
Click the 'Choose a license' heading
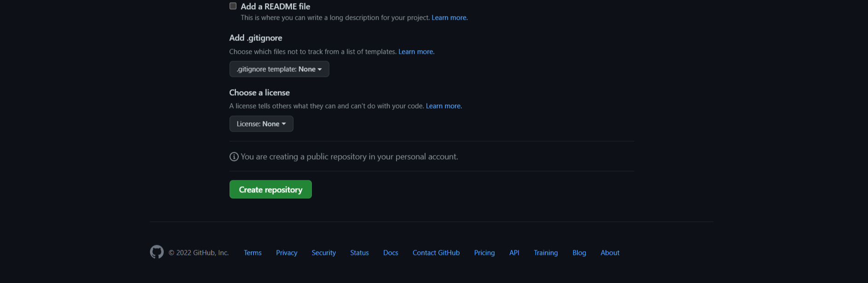[x=259, y=92]
